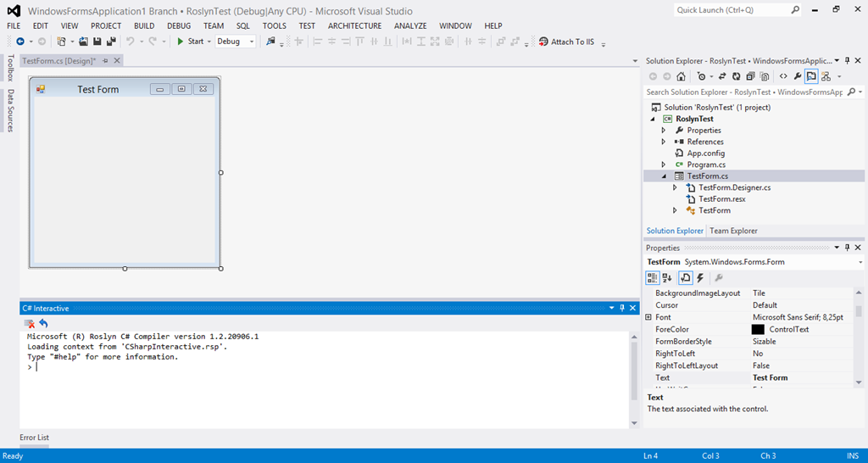This screenshot has width=868, height=463.
Task: Expand the Properties node in Solution Explorer
Action: 664,130
